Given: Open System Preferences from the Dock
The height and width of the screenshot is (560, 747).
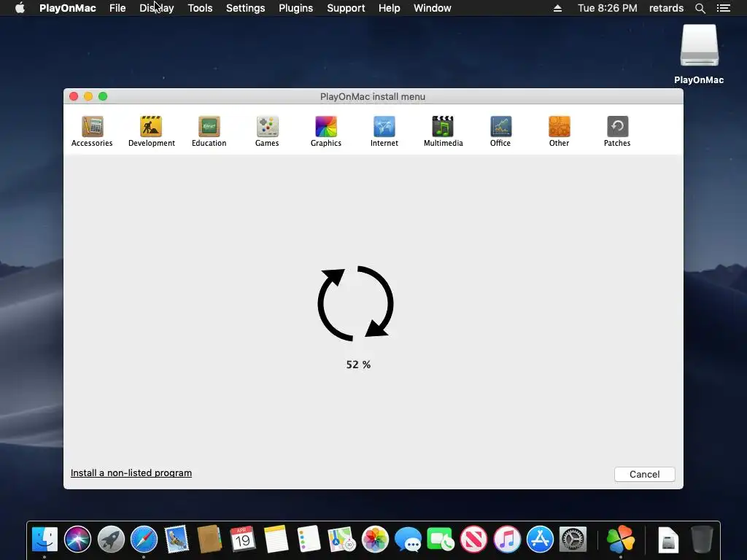Looking at the screenshot, I should (573, 539).
